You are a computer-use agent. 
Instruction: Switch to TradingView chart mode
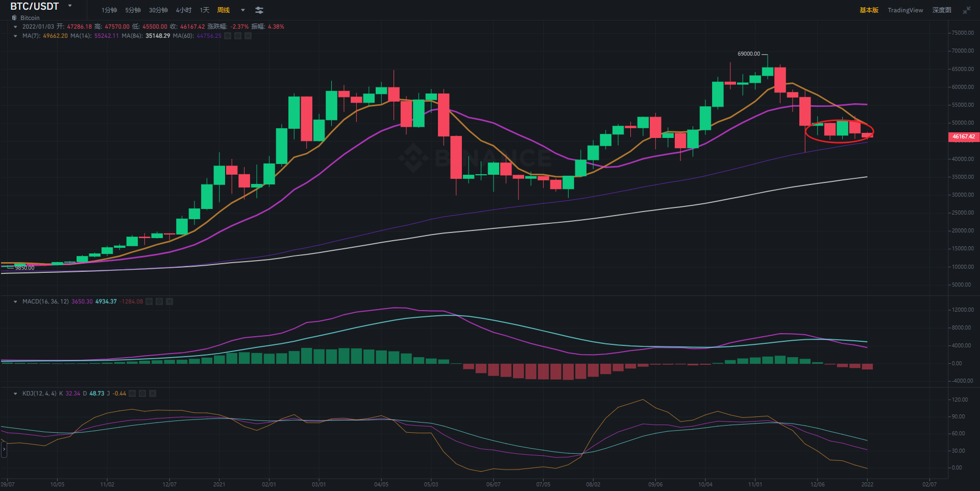[905, 10]
